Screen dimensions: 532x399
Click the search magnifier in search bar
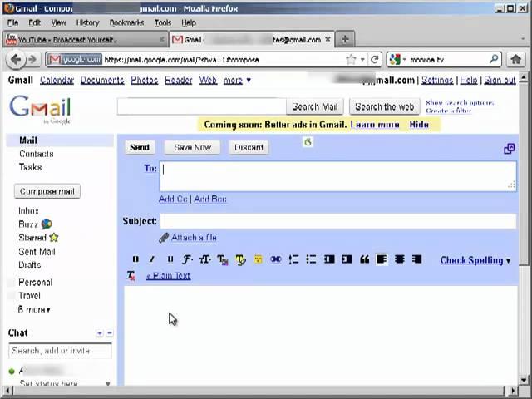[x=494, y=59]
